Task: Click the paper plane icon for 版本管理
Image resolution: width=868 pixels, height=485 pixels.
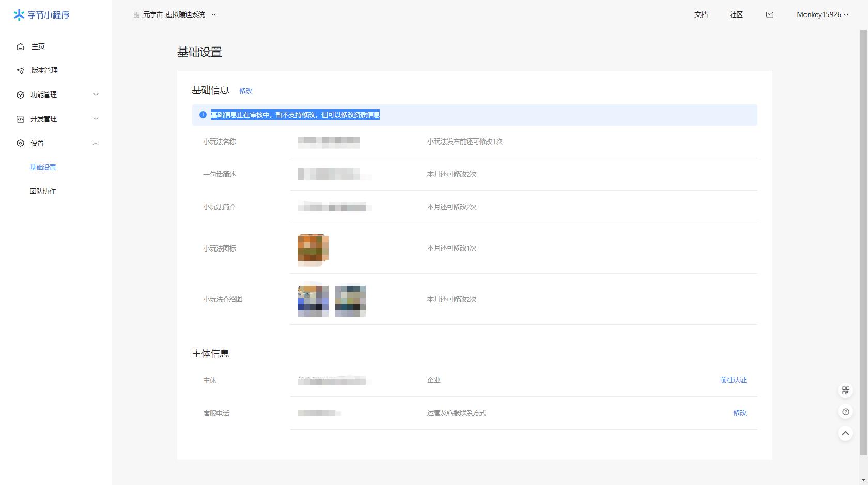Action: tap(21, 71)
